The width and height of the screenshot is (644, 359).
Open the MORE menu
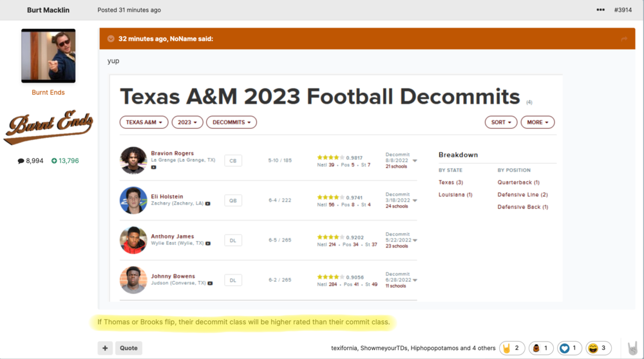pos(538,122)
